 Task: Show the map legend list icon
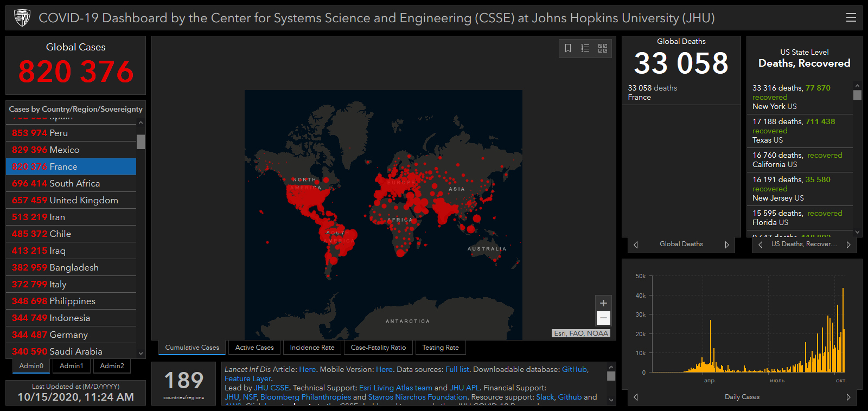pos(585,48)
